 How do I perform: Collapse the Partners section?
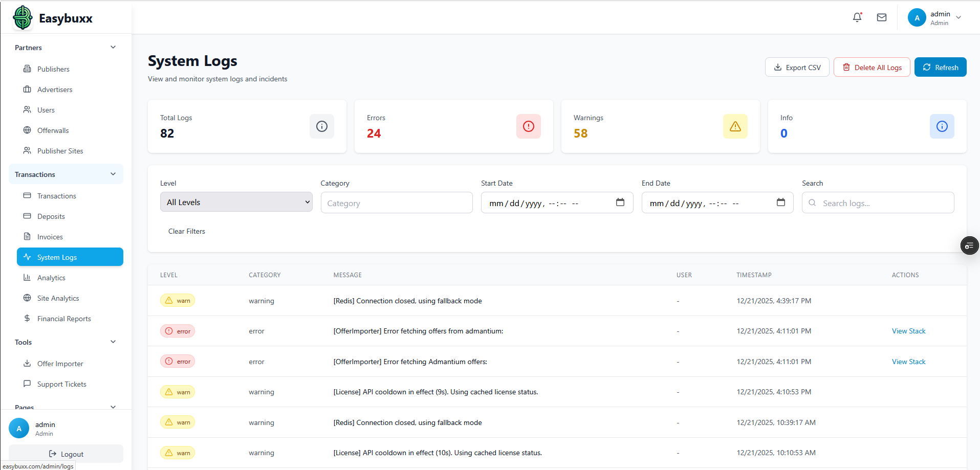click(x=113, y=48)
